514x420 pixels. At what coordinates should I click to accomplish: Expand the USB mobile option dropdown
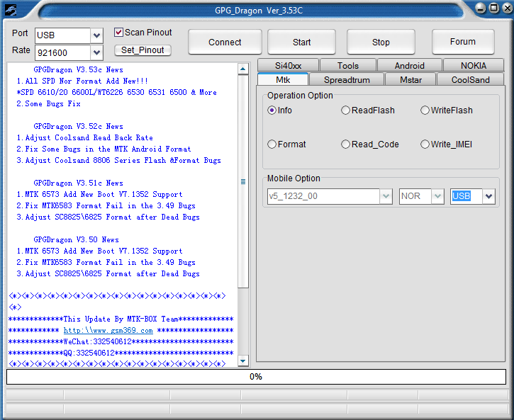[488, 196]
